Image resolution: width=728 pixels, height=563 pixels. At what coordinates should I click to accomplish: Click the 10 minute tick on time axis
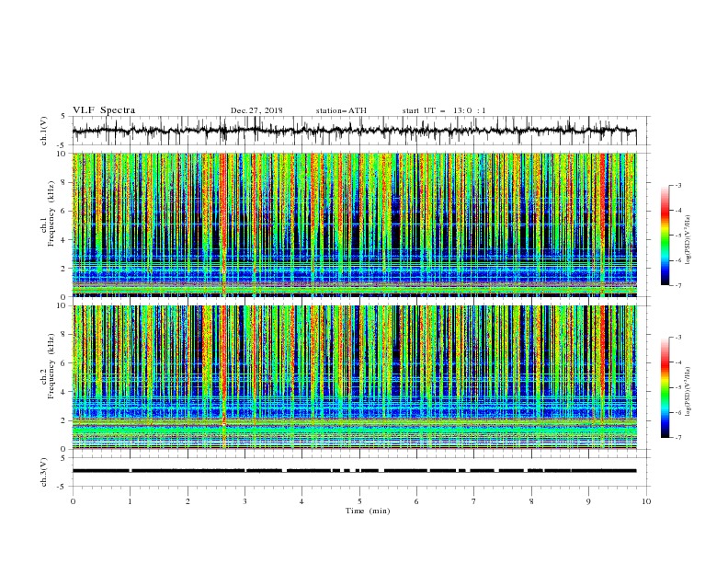click(x=646, y=501)
